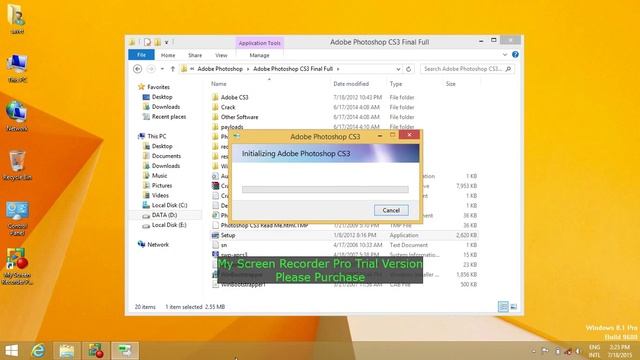This screenshot has height=360, width=640.
Task: Sort files by the Type column
Action: pyautogui.click(x=396, y=84)
